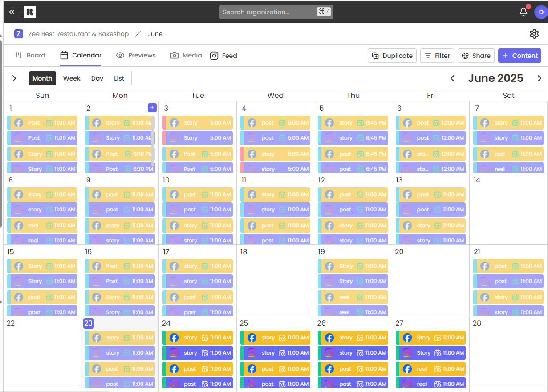Add content on June 2 plus icon
548x392 pixels.
(x=152, y=108)
